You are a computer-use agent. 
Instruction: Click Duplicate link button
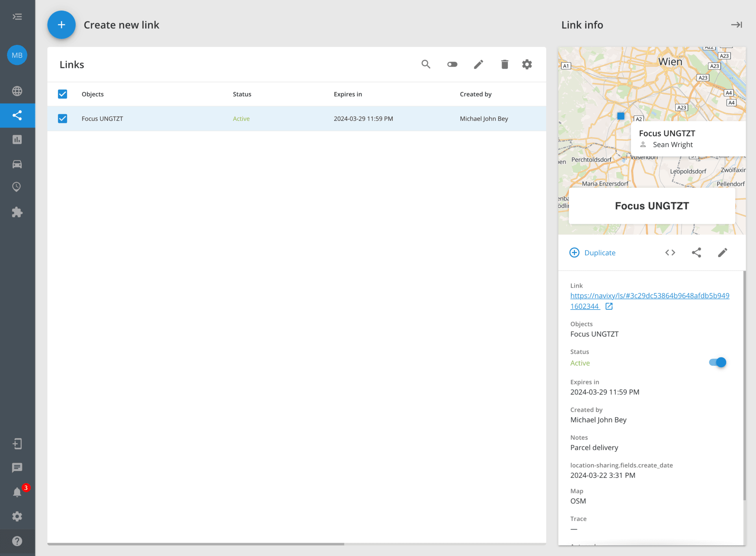click(x=593, y=253)
